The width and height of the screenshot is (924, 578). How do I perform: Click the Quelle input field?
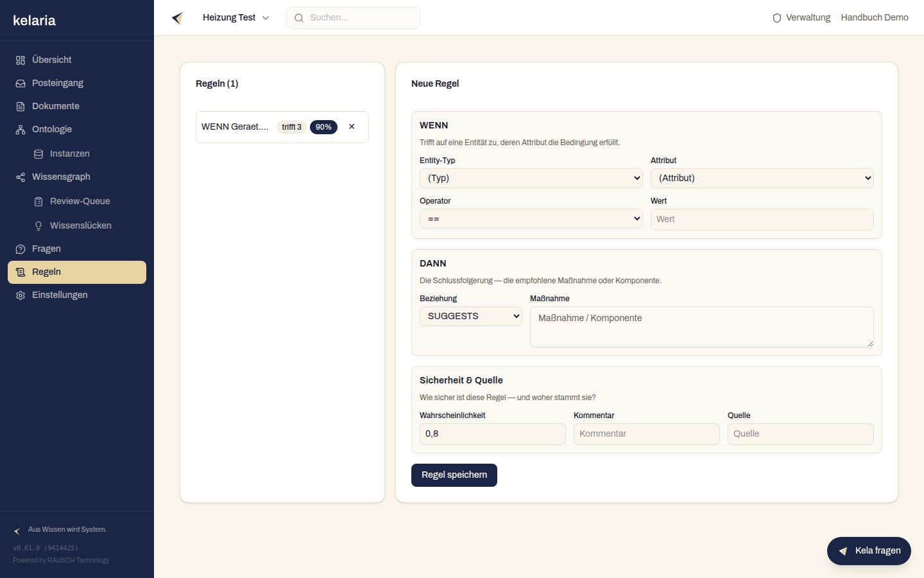coord(801,434)
